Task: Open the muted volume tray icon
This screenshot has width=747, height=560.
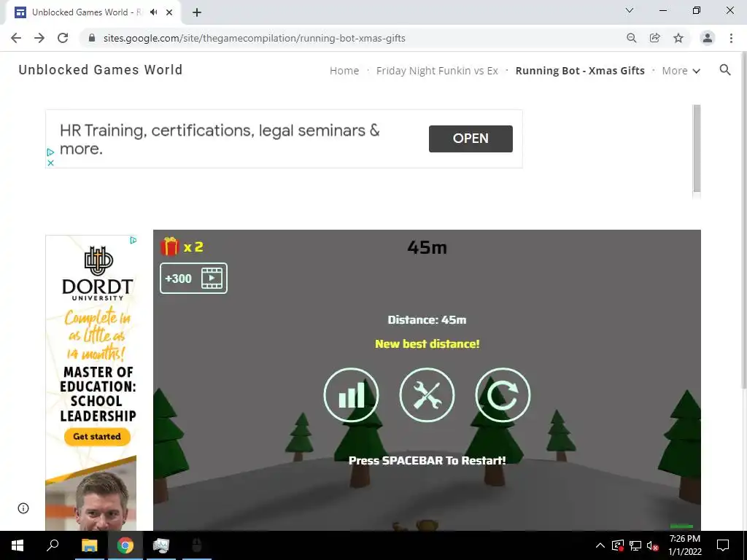Action: [x=653, y=545]
